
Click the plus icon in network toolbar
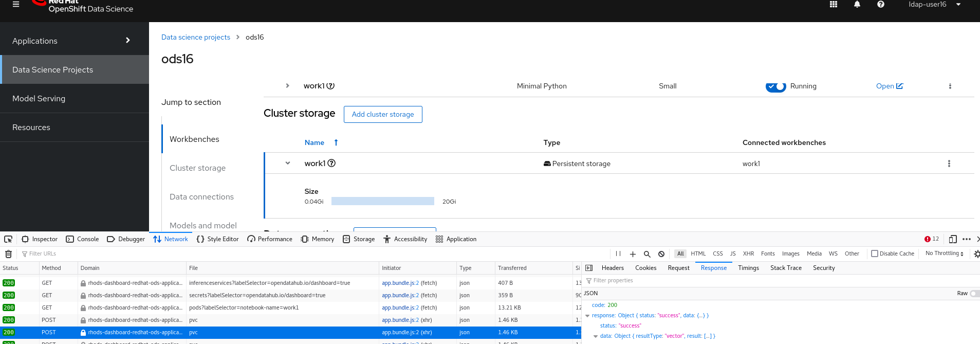coord(633,254)
